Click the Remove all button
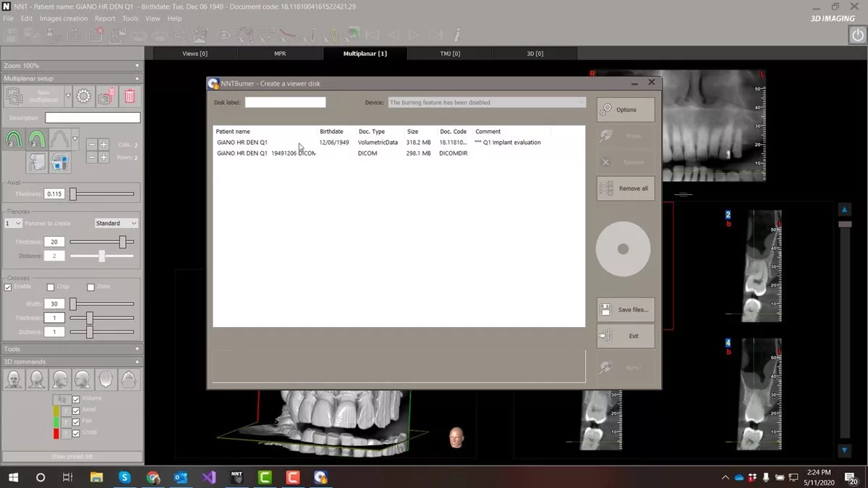Viewport: 868px width, 488px height. coord(626,188)
